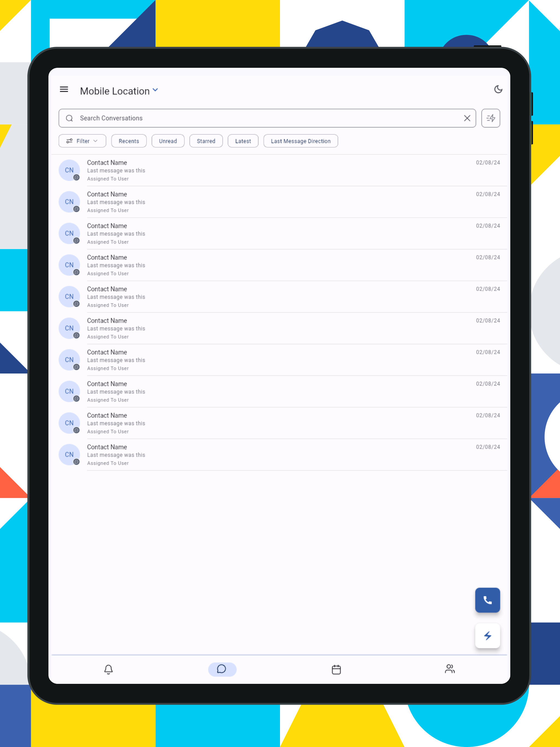
Task: Expand the Mobile Location dropdown
Action: coord(155,90)
